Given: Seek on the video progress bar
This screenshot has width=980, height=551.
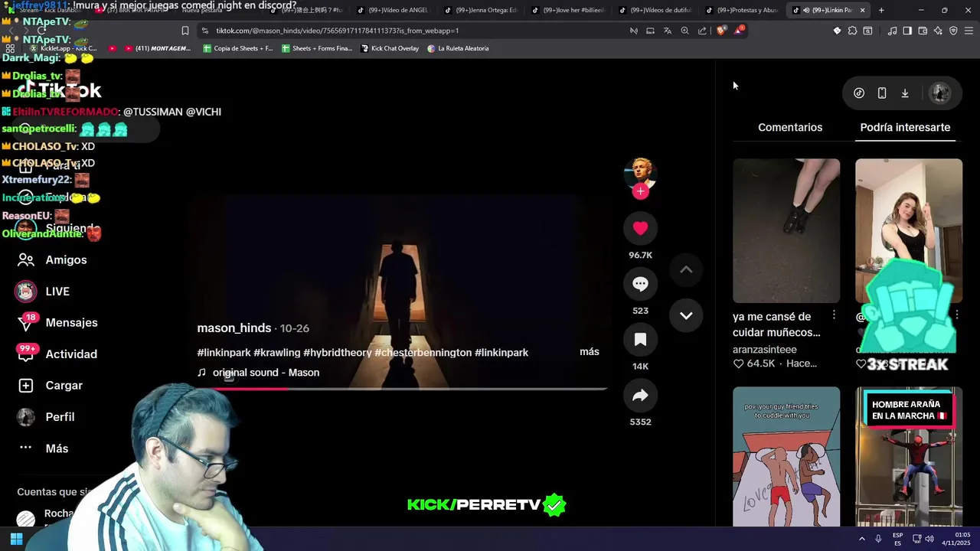Looking at the screenshot, I should [402, 389].
